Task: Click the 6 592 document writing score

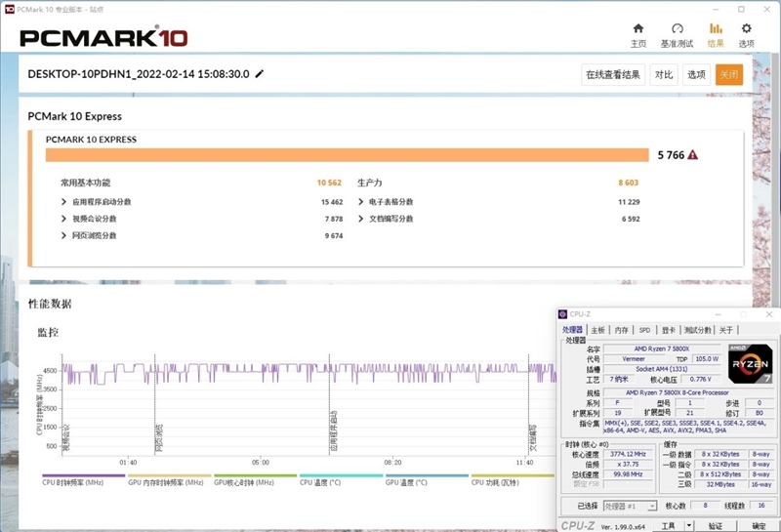Action: tap(631, 219)
